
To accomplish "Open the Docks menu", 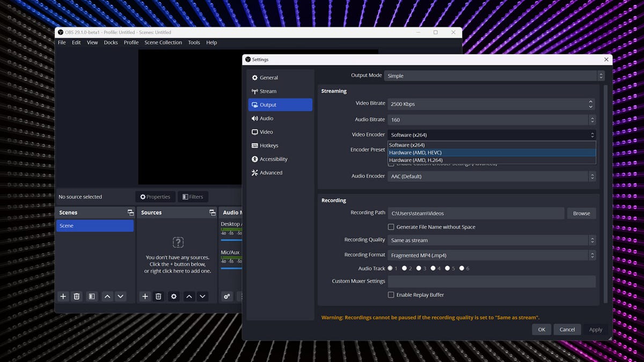I will coord(111,42).
